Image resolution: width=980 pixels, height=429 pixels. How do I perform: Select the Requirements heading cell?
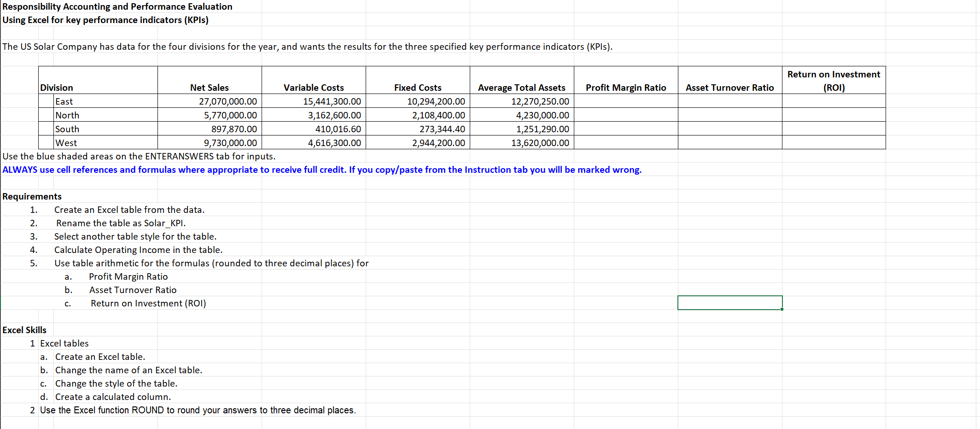click(x=32, y=196)
